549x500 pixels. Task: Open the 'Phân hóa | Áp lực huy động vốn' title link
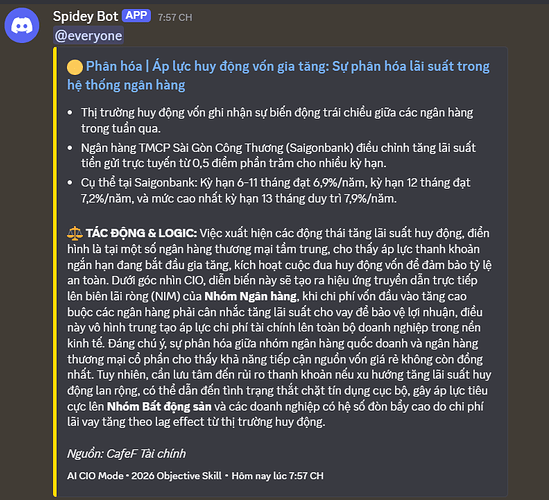[278, 76]
